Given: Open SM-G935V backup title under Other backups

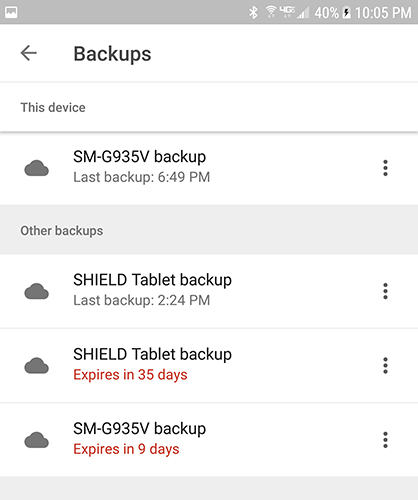Looking at the screenshot, I should click(139, 429).
